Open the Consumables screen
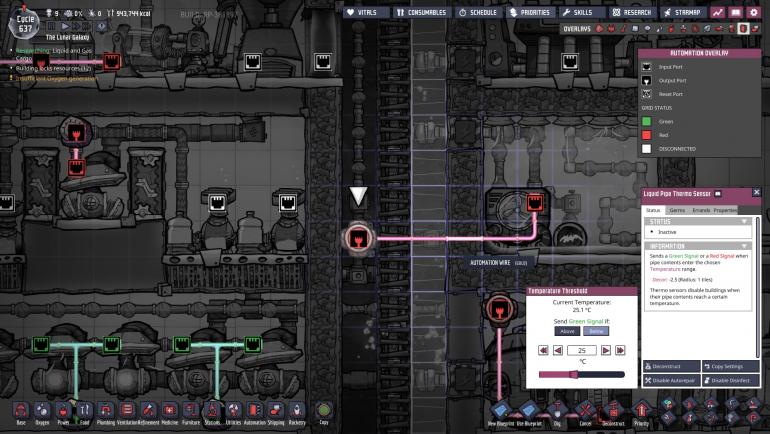 coord(421,12)
